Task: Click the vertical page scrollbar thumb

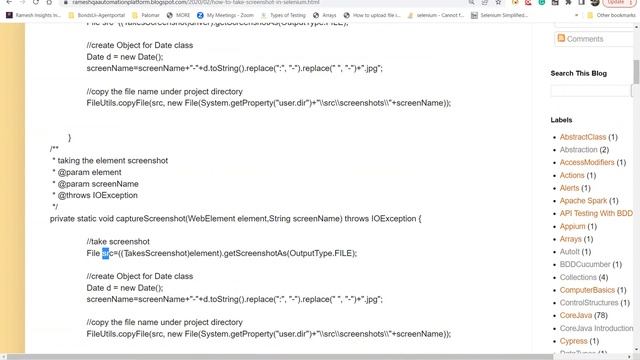Action: [x=636, y=71]
